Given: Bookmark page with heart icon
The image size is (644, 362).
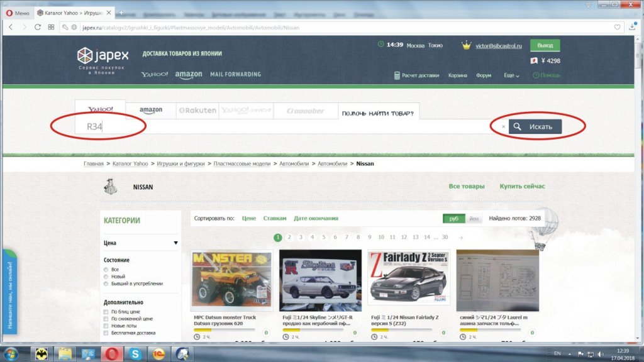Looking at the screenshot, I should 617,27.
